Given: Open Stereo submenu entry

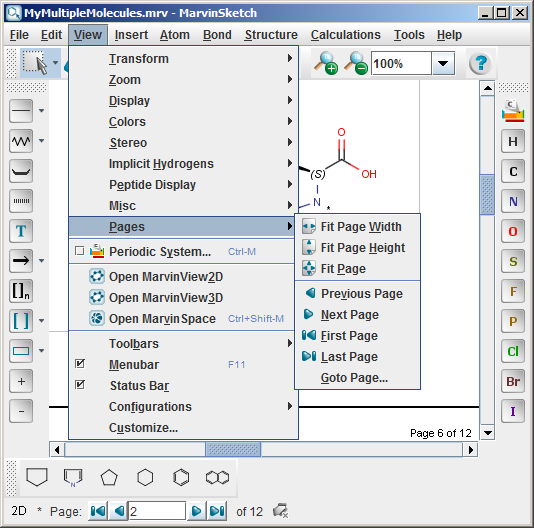Looking at the screenshot, I should point(184,143).
